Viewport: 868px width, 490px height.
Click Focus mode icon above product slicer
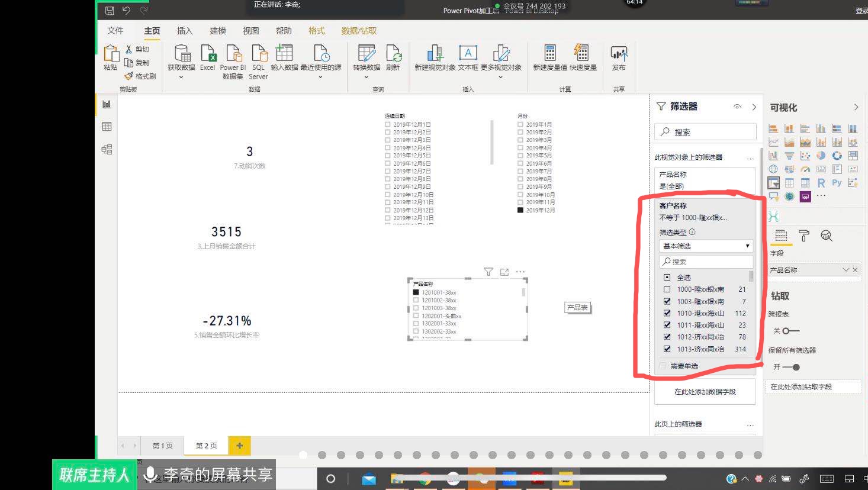coord(504,272)
